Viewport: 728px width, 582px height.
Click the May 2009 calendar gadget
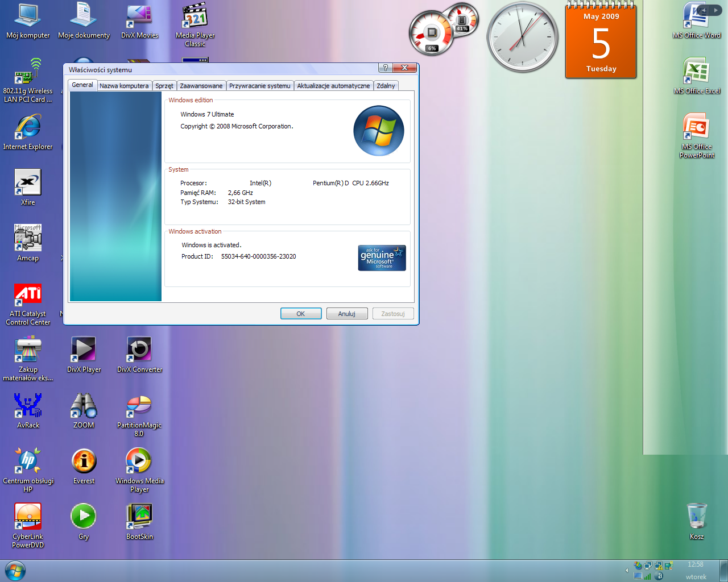click(601, 40)
